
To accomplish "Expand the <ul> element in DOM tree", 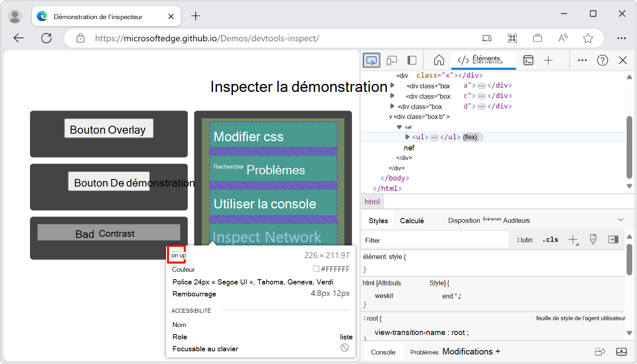I will (x=407, y=137).
